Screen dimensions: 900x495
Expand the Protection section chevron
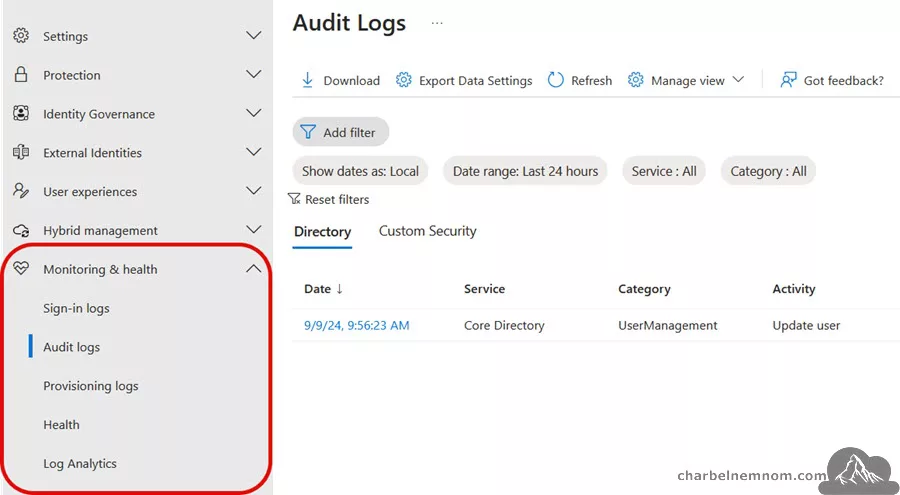(254, 74)
